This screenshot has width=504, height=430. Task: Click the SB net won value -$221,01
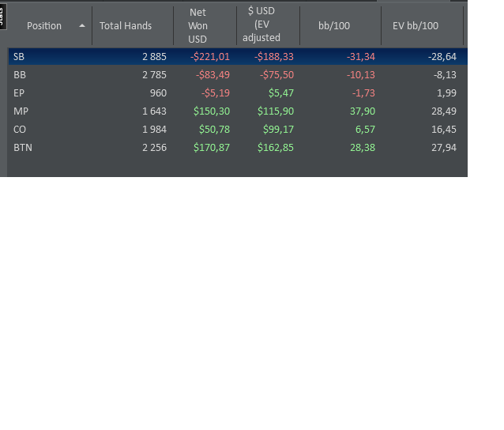click(210, 57)
